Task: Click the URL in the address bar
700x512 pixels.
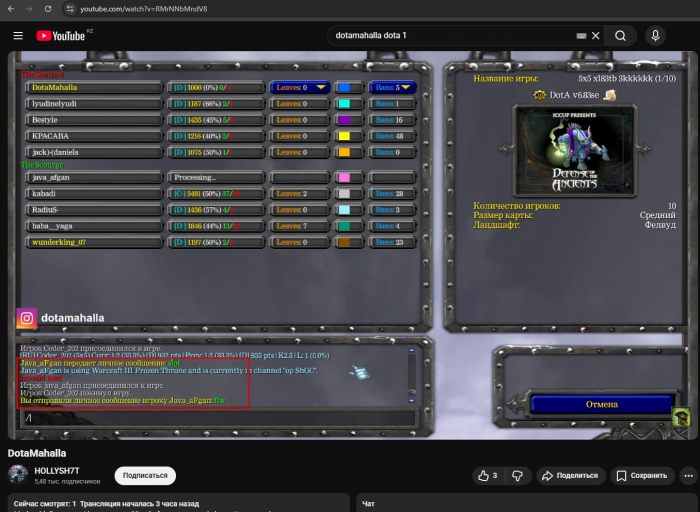Action: 144,9
